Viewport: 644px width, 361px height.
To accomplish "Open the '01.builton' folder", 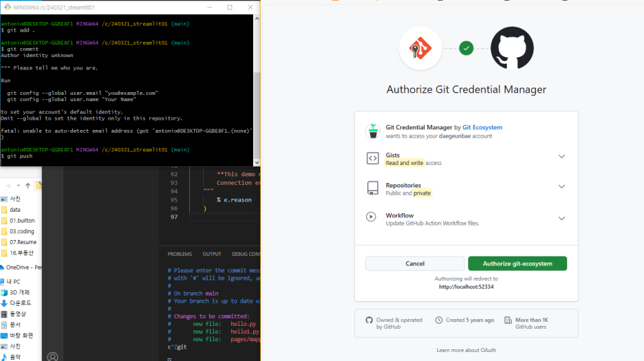I will pos(22,221).
